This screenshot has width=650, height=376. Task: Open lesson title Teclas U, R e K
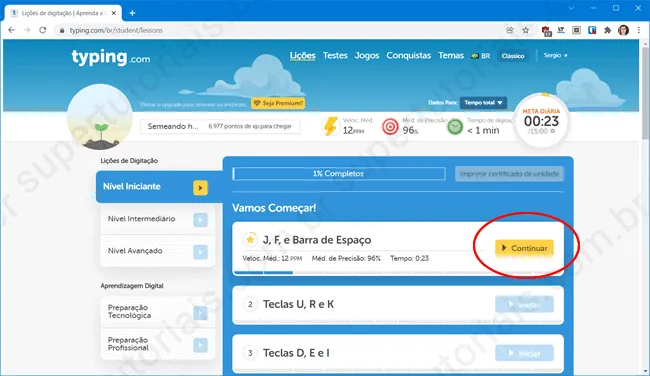point(298,304)
